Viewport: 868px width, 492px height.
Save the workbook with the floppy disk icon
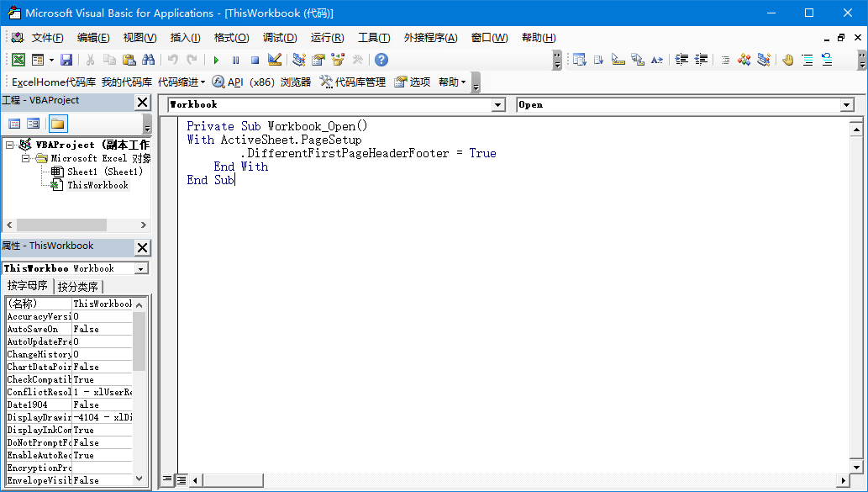66,60
